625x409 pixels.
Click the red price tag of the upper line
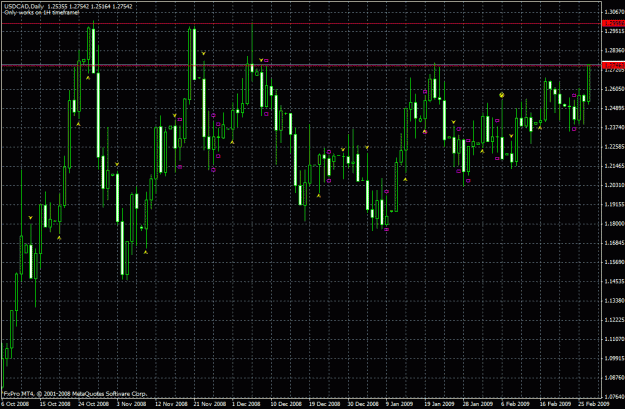(x=614, y=24)
